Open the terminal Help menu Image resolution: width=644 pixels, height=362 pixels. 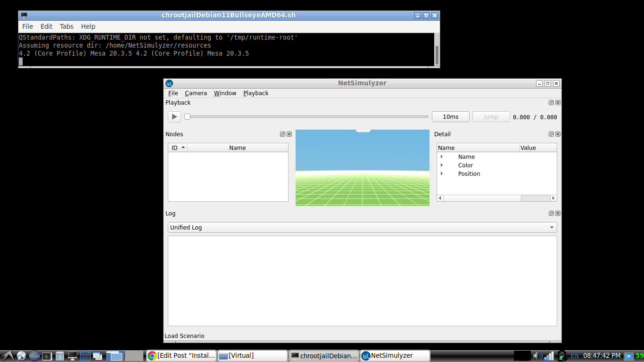[x=88, y=26]
